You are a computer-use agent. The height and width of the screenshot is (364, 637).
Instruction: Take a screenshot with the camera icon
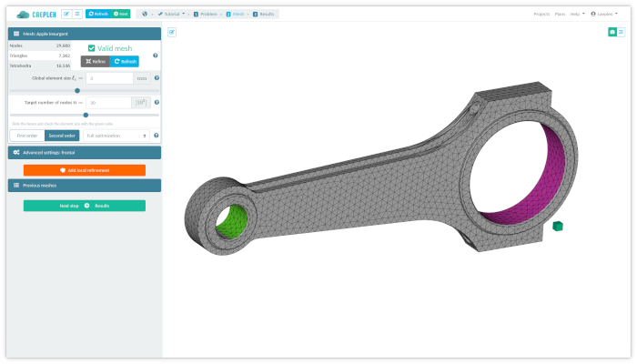point(612,32)
